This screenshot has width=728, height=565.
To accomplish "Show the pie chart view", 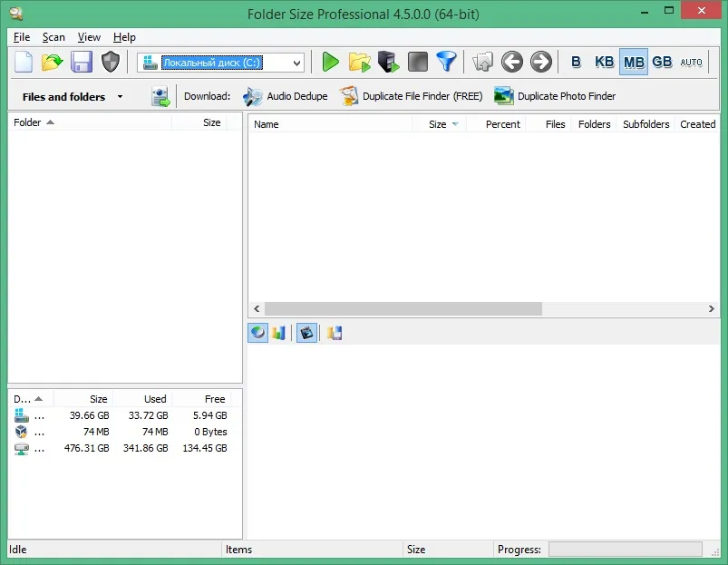I will click(x=257, y=333).
